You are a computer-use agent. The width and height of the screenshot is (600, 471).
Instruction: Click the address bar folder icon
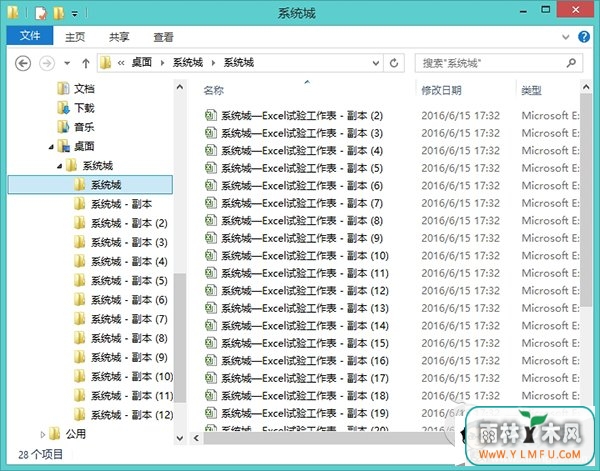pyautogui.click(x=106, y=63)
